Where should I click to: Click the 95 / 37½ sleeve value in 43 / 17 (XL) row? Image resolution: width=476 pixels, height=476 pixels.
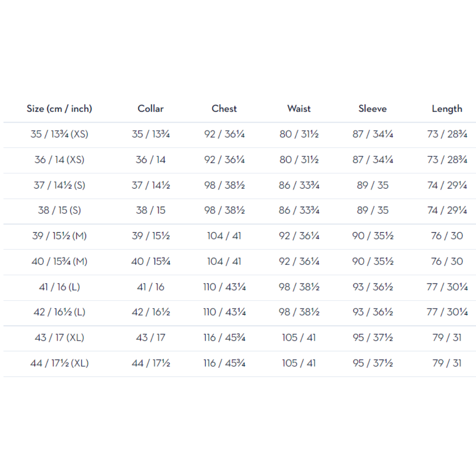click(x=373, y=338)
